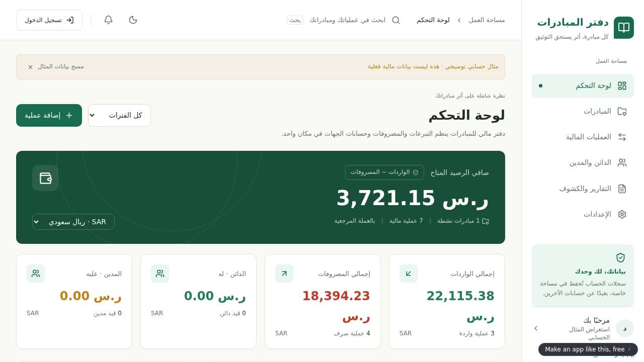The height and width of the screenshot is (362, 644).
Task: Click the 0 قيد دائن count
Action: 233,313
